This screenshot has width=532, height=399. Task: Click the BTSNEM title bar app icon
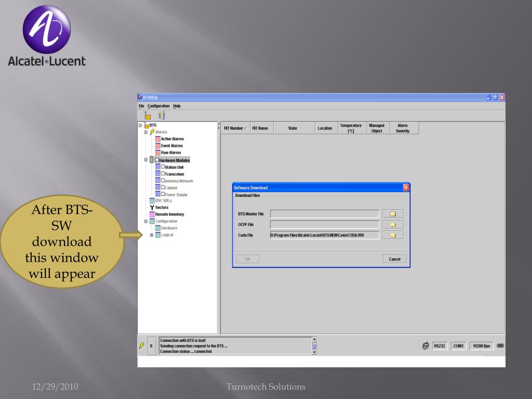click(140, 97)
